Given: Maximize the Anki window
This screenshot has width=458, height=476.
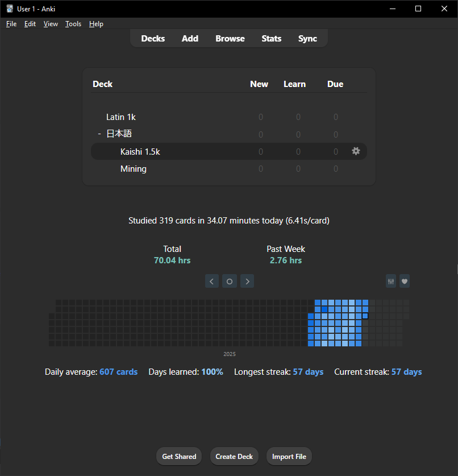Looking at the screenshot, I should point(418,9).
